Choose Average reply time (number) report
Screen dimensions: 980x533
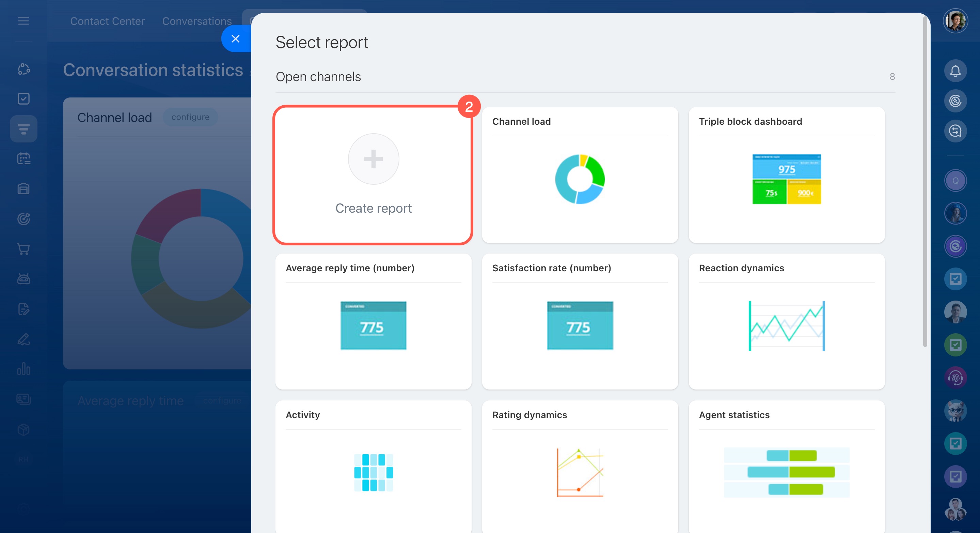(x=373, y=322)
